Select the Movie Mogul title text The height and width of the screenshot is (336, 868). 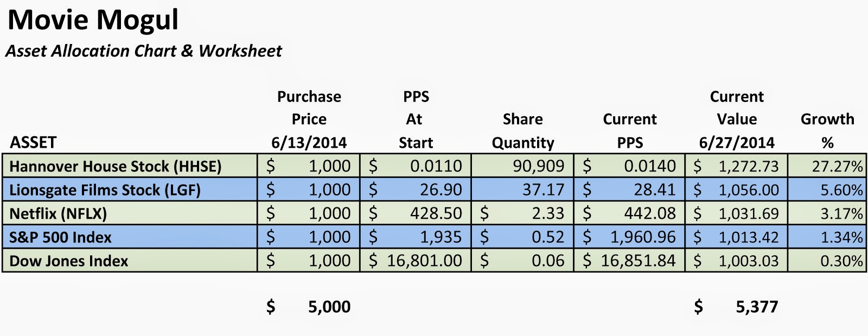click(x=93, y=20)
